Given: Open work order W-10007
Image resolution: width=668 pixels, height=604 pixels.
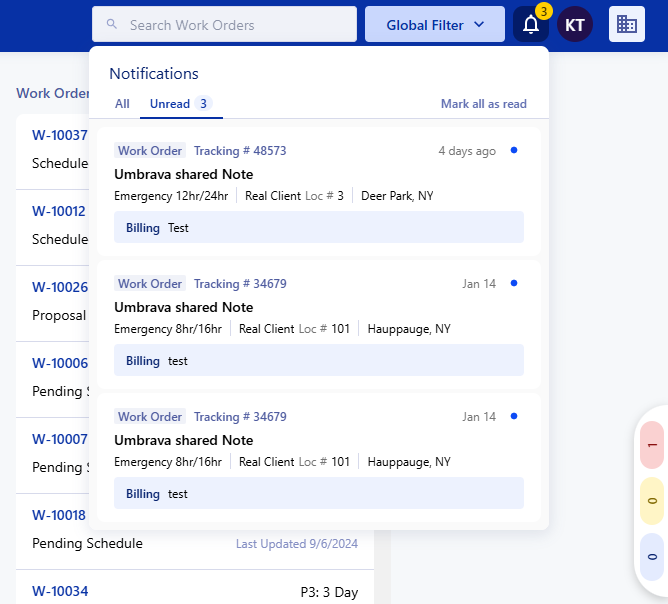Looking at the screenshot, I should click(60, 439).
